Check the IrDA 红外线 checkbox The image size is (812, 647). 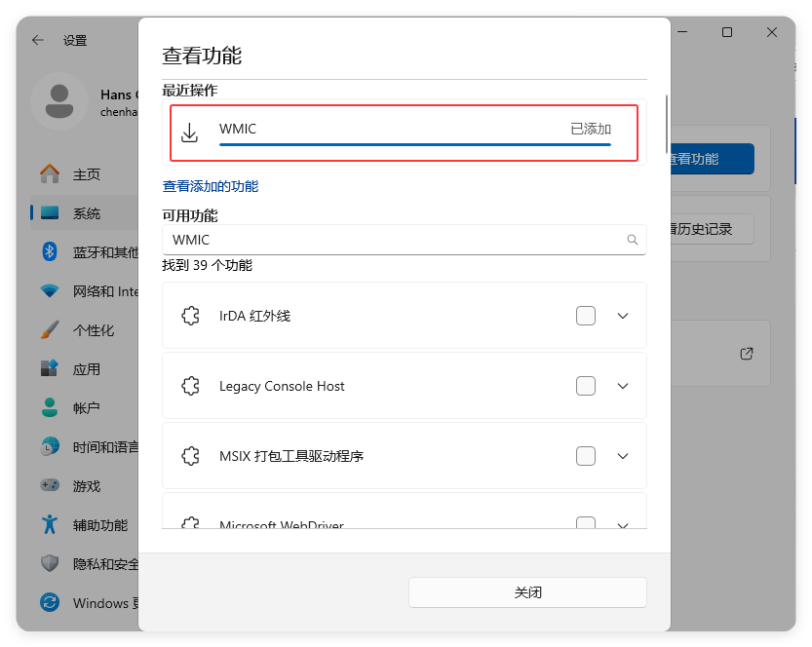point(585,315)
